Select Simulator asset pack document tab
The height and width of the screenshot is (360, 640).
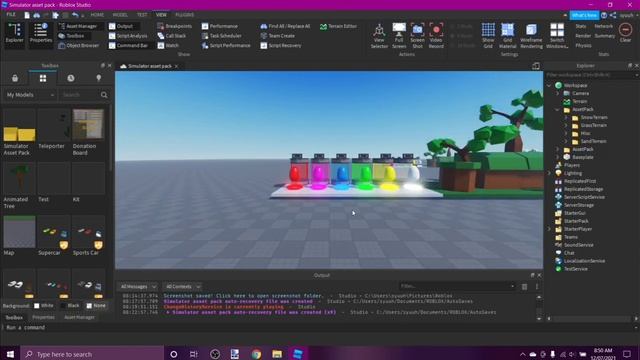coord(149,66)
